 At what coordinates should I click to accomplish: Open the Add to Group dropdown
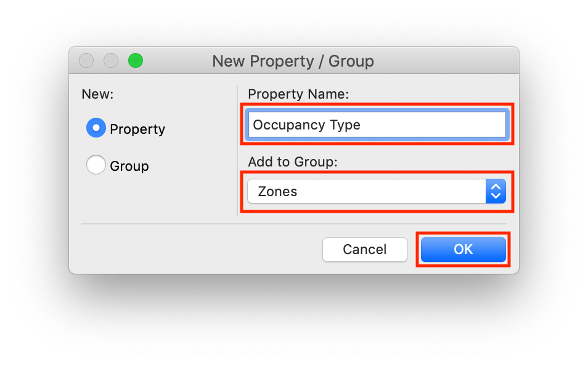367,191
